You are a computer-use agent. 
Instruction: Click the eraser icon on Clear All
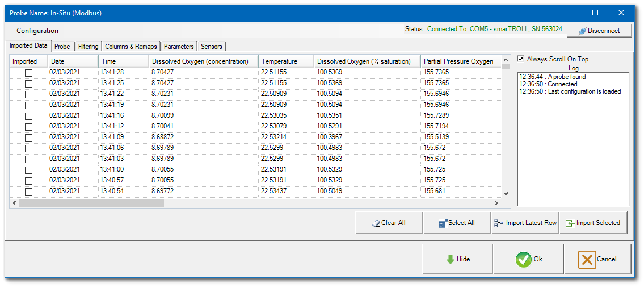[375, 223]
